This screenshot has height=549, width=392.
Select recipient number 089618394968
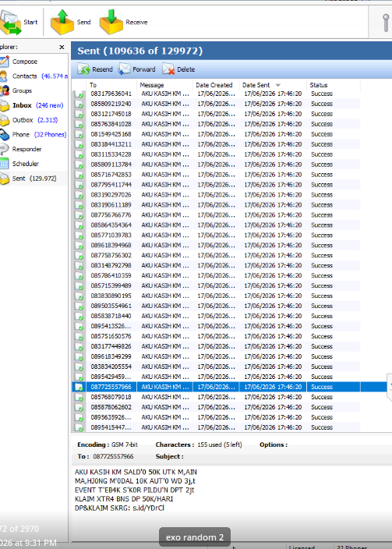pyautogui.click(x=111, y=246)
